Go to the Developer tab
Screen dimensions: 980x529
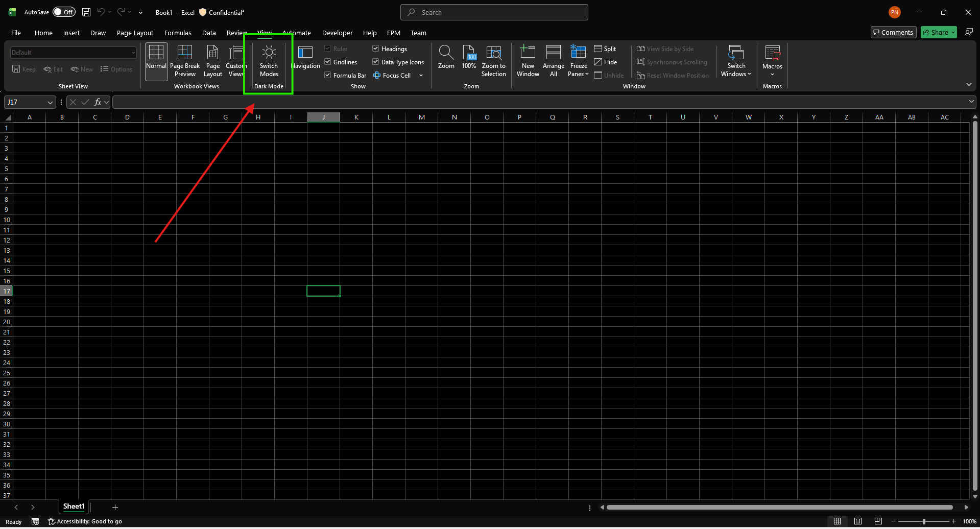click(337, 33)
